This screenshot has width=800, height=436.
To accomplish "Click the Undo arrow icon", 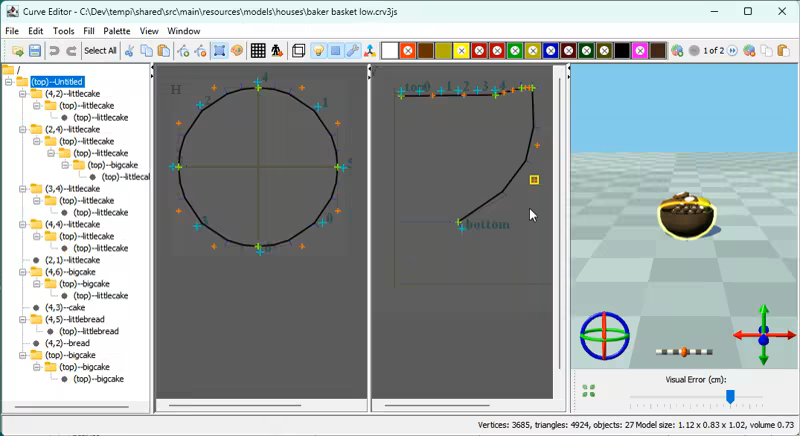I will click(x=54, y=50).
